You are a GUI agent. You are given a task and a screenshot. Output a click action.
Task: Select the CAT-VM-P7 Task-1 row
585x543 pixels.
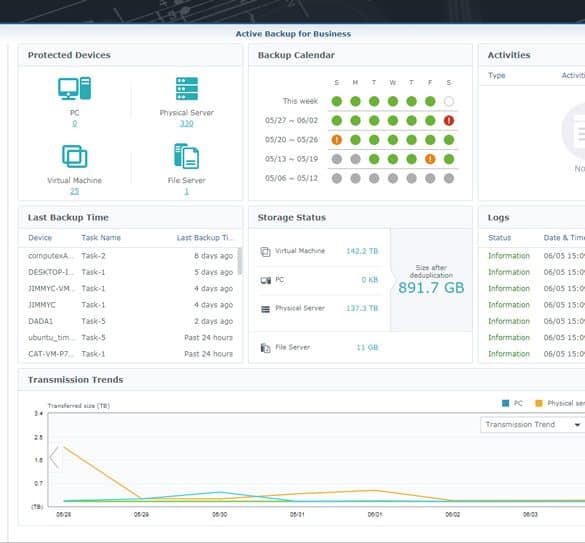tap(128, 354)
